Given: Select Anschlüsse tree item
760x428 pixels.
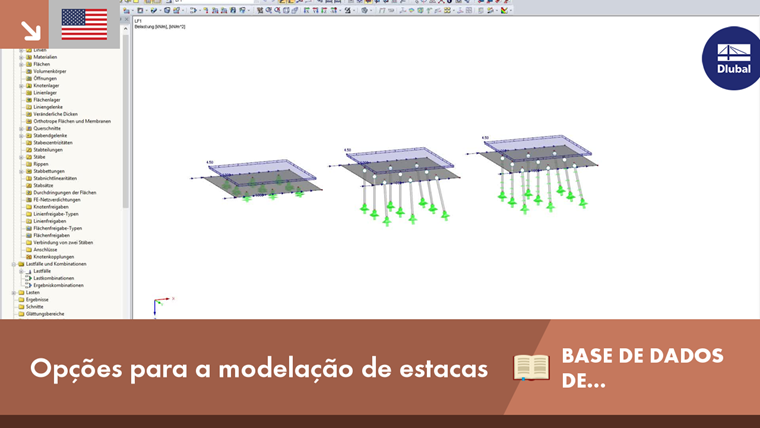Looking at the screenshot, I should (x=45, y=250).
